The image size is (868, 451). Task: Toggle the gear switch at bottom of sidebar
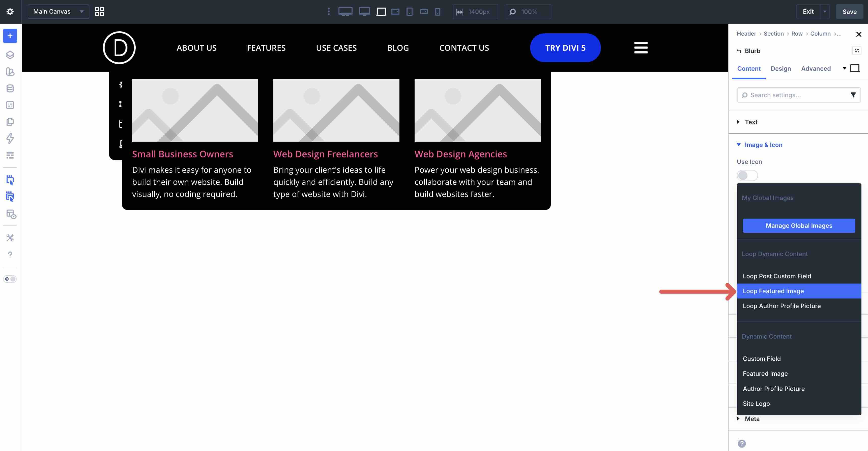click(x=10, y=279)
